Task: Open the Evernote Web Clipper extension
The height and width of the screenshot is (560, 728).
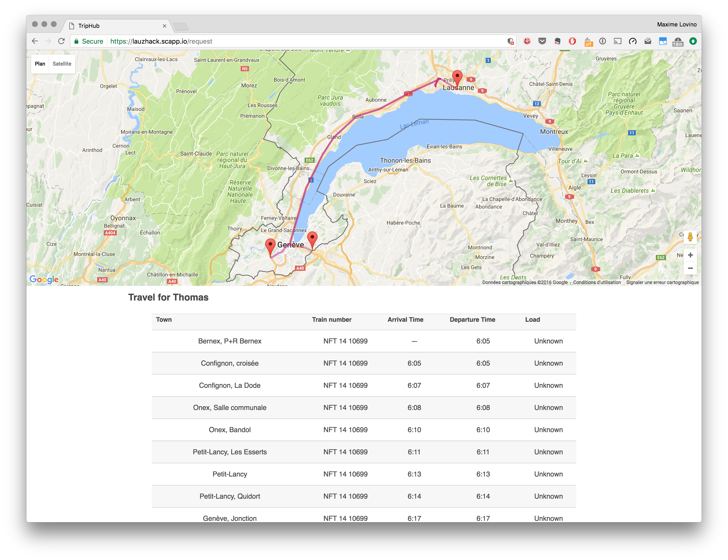Action: click(557, 41)
